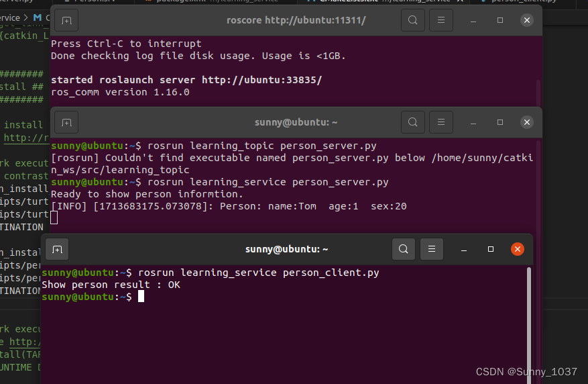The image size is (588, 384).
Task: Click 'rosrun learning_service person_client.py' command
Action: coord(258,273)
